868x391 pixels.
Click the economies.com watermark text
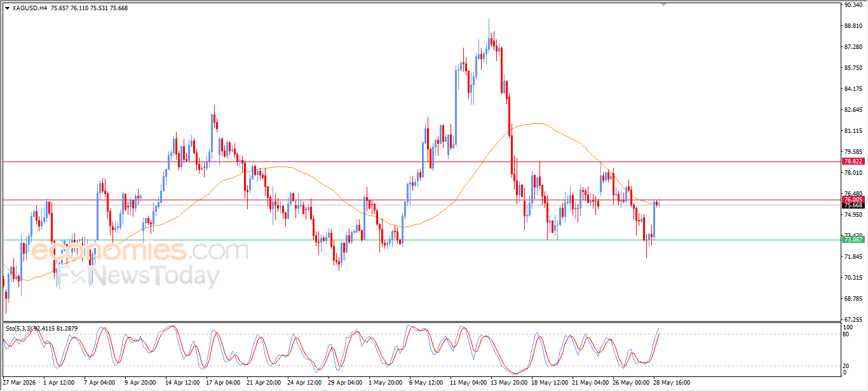pyautogui.click(x=140, y=250)
